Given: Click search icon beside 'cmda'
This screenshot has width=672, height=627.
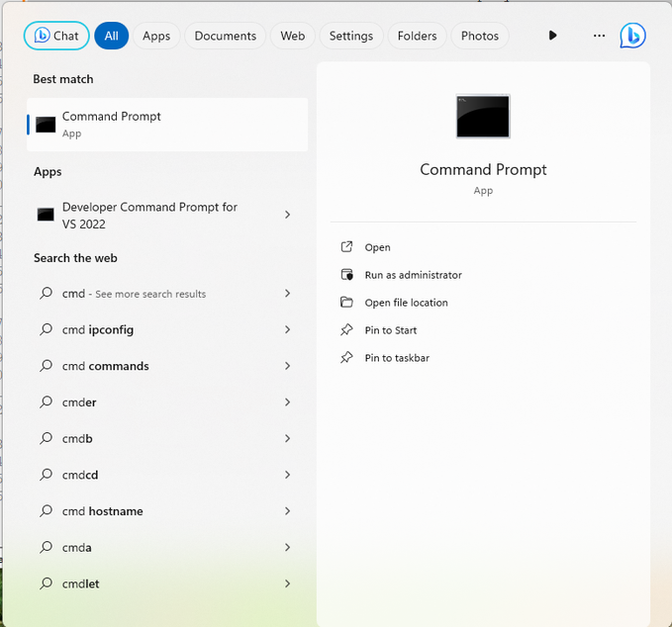Looking at the screenshot, I should pos(46,547).
